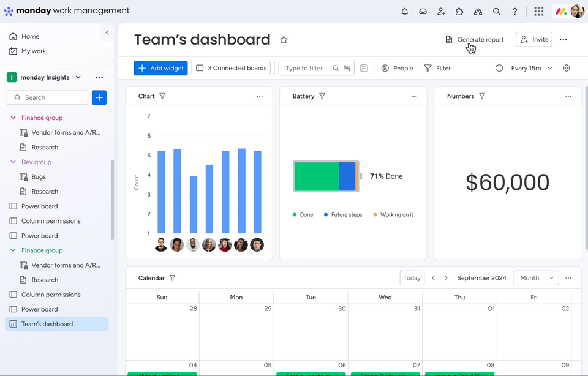Open the apps marketplace puzzle icon

(x=459, y=11)
